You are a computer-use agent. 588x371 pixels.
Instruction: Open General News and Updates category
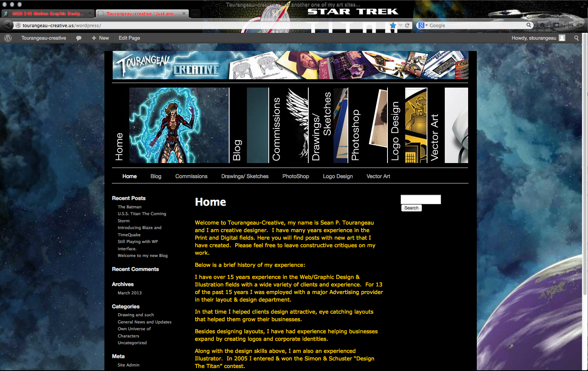(144, 322)
